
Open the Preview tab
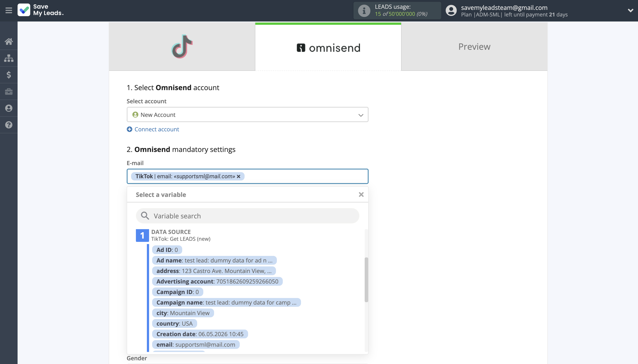pos(474,46)
